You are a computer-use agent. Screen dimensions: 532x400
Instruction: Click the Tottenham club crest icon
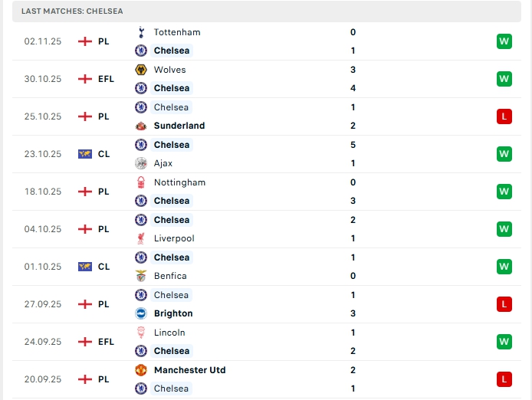point(141,32)
